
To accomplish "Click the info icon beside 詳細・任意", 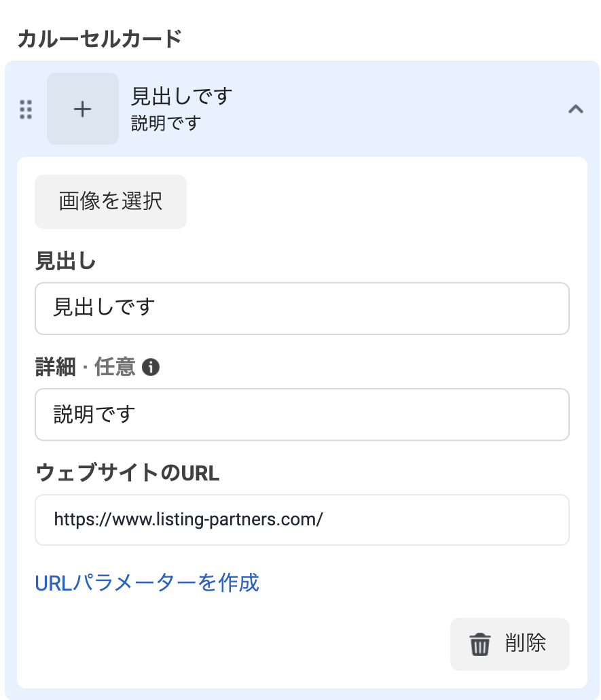I will (151, 368).
